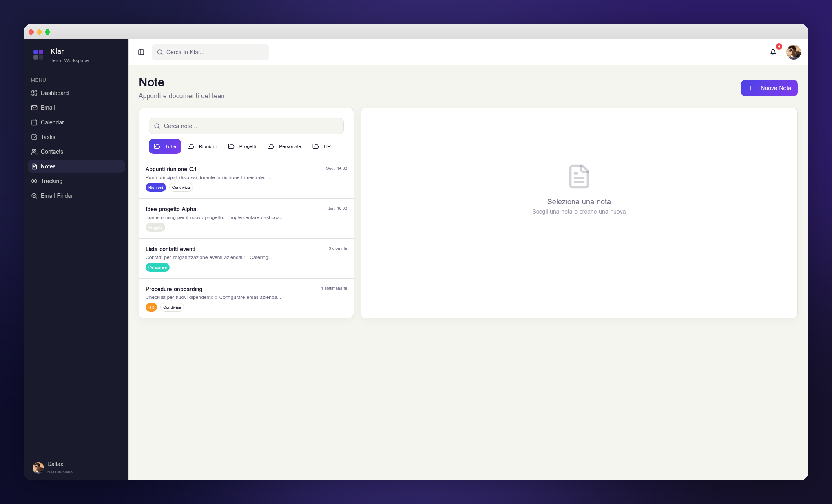832x504 pixels.
Task: Switch back to the Tutte filter
Action: click(x=165, y=146)
